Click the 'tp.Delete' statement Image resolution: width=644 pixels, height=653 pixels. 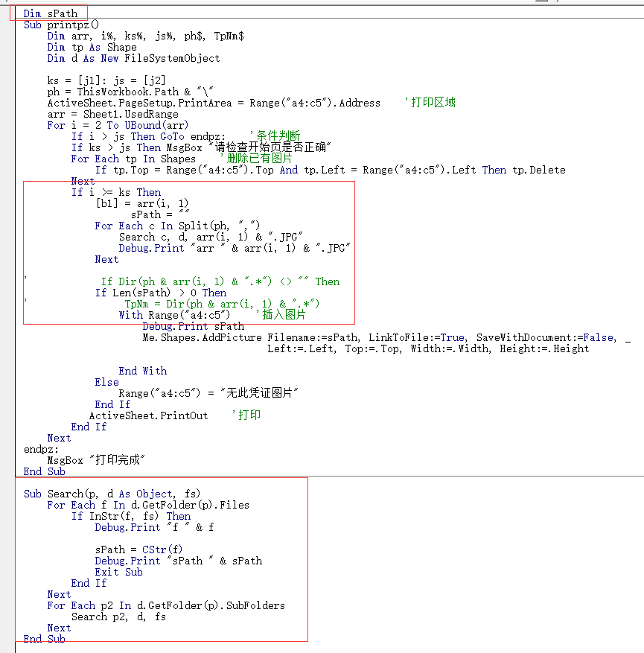coord(539,171)
